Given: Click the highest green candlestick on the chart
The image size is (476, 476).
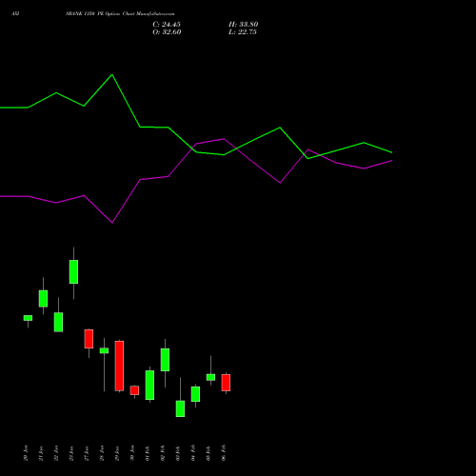Looking at the screenshot, I should [x=73, y=271].
